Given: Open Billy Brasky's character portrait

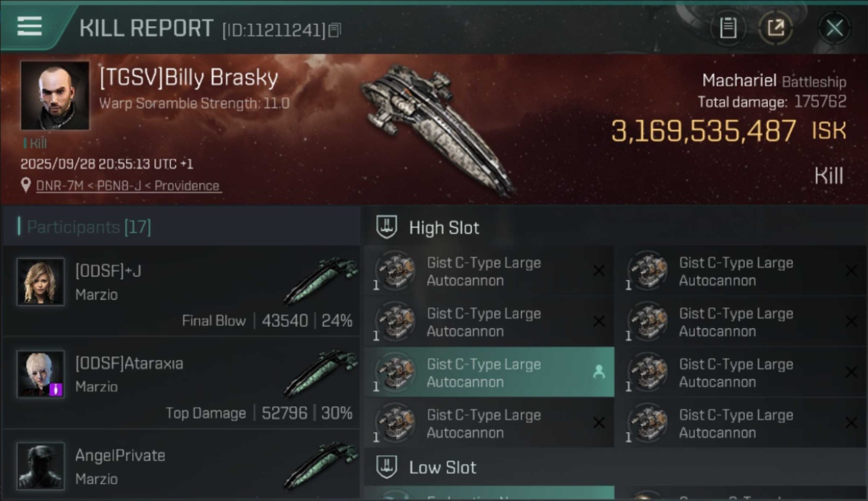Looking at the screenshot, I should pyautogui.click(x=55, y=96).
